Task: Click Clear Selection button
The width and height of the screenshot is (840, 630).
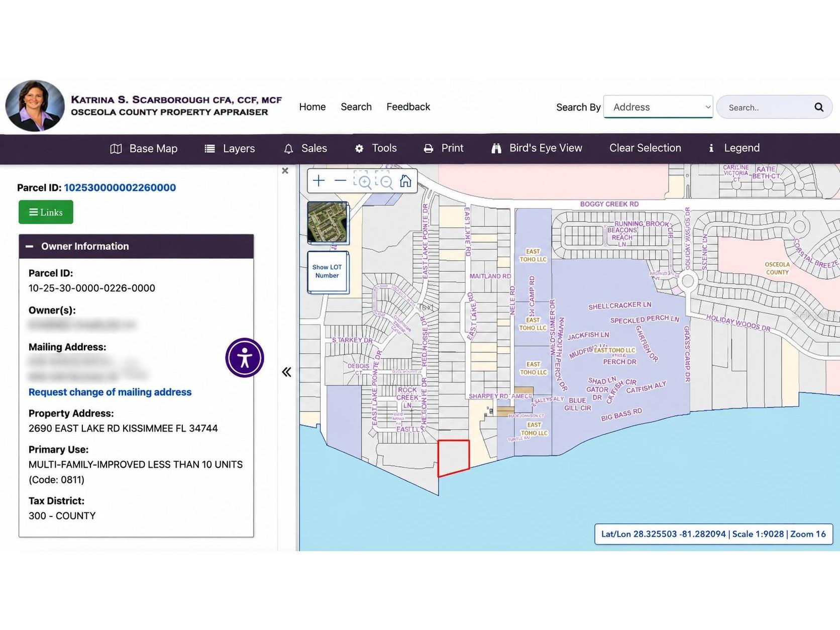Action: tap(645, 148)
